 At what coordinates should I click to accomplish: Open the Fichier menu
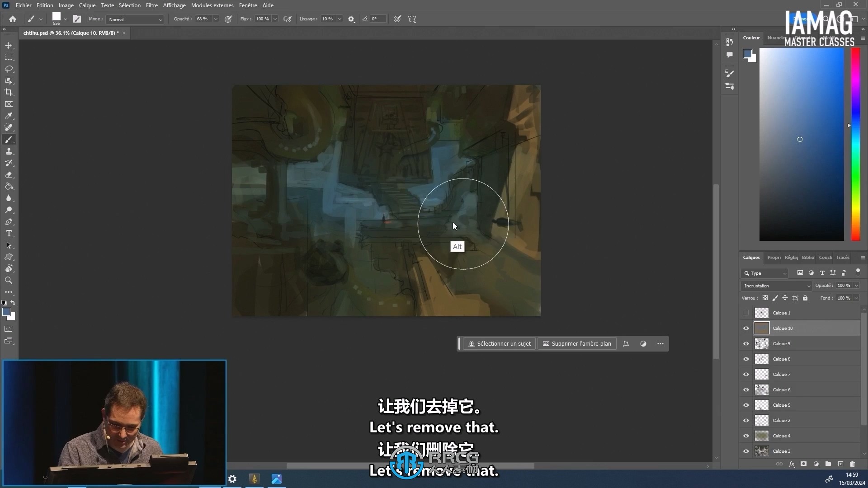(24, 5)
